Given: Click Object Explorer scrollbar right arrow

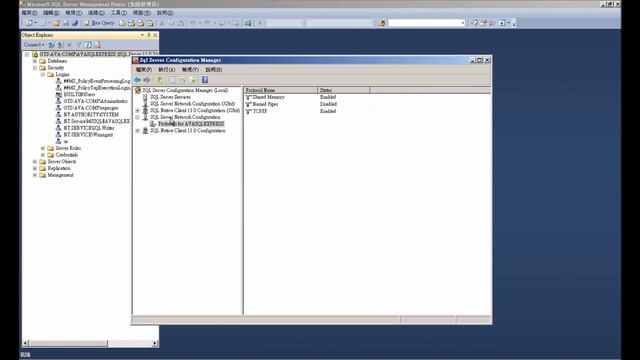Looking at the screenshot, I should [155, 344].
